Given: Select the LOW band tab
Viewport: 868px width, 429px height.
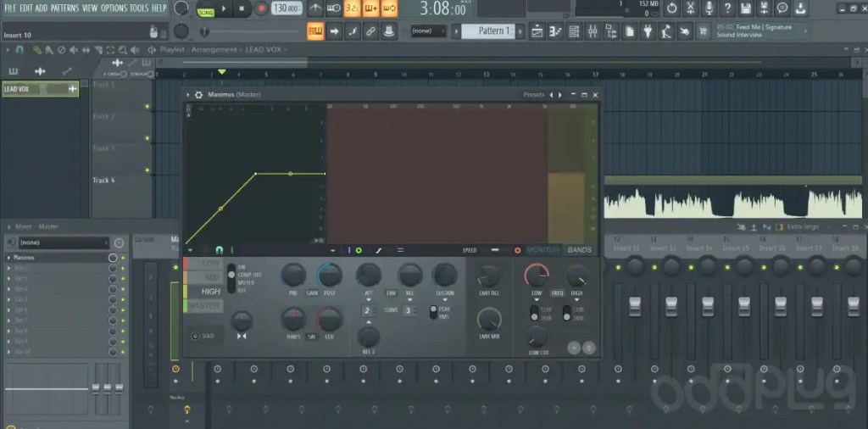Looking at the screenshot, I should tap(203, 264).
